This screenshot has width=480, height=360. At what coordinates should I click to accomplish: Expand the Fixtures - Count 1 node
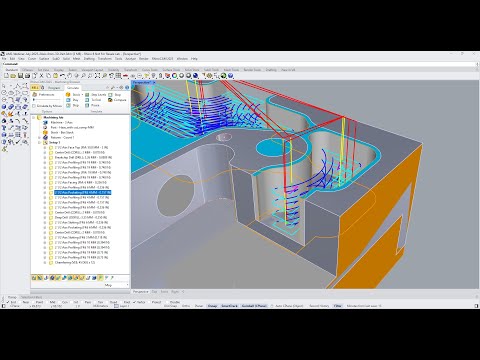tap(39, 137)
